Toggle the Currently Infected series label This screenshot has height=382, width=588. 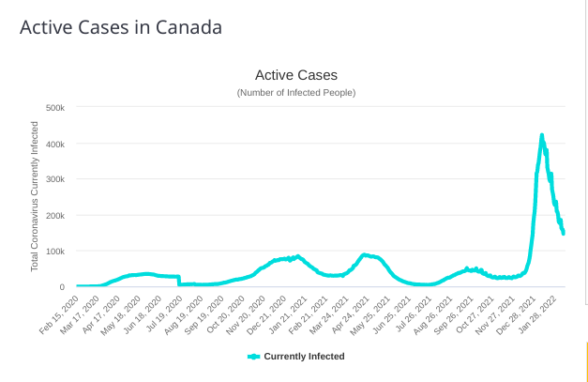click(304, 357)
